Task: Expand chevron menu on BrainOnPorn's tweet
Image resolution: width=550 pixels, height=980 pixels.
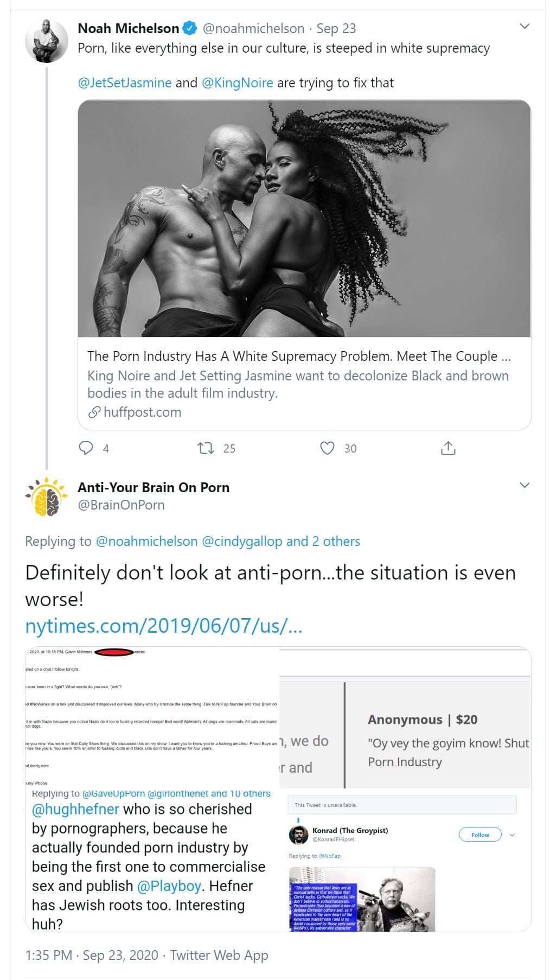Action: click(x=525, y=485)
